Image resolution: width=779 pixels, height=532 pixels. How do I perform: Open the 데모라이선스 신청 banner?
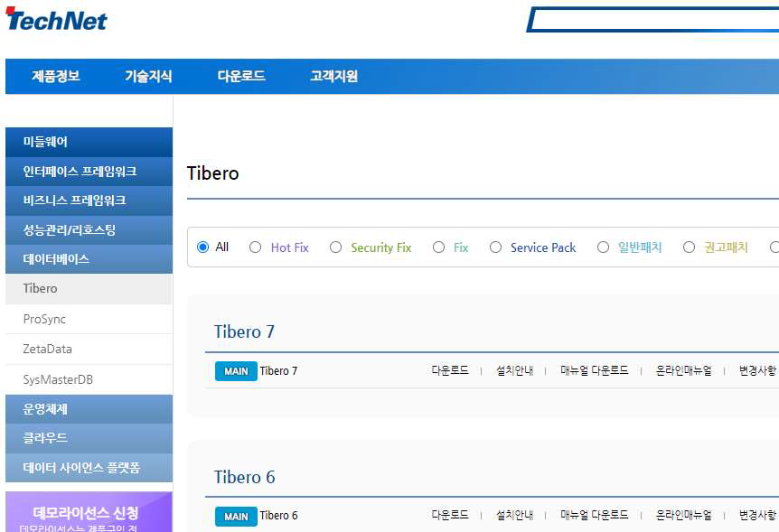click(89, 512)
